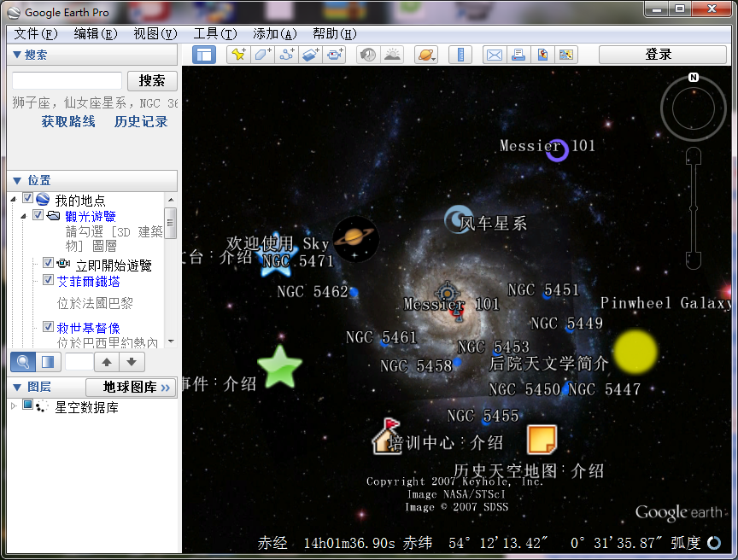This screenshot has width=738, height=560.
Task: Click the 搜索 search button
Action: [x=152, y=81]
